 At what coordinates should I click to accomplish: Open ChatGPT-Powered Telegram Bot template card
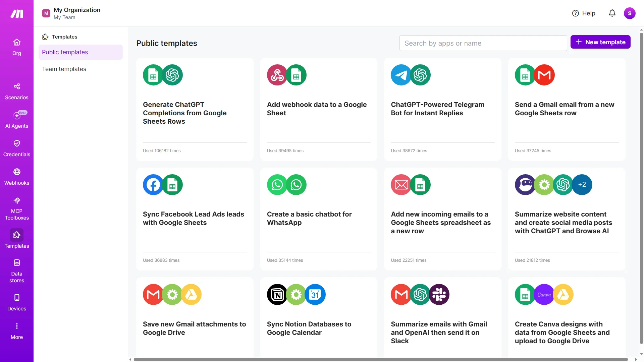(442, 109)
